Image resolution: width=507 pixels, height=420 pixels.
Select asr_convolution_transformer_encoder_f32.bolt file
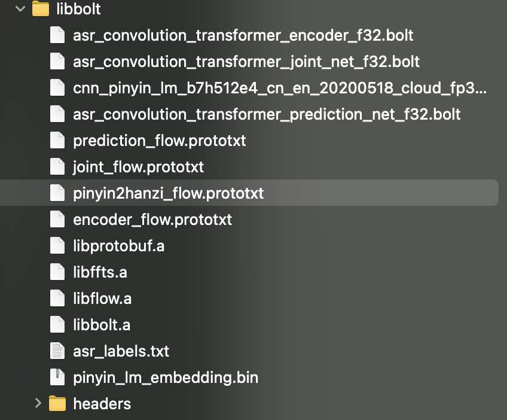click(243, 35)
